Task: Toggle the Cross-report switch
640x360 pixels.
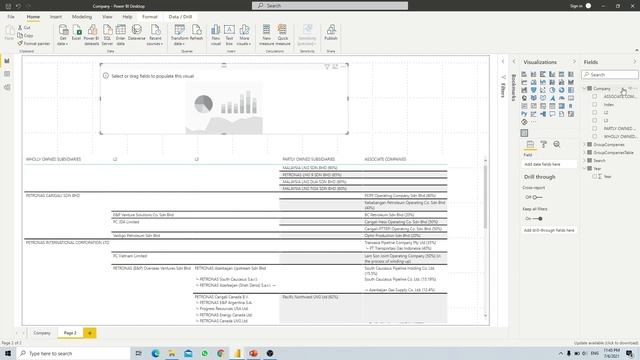Action: point(537,197)
